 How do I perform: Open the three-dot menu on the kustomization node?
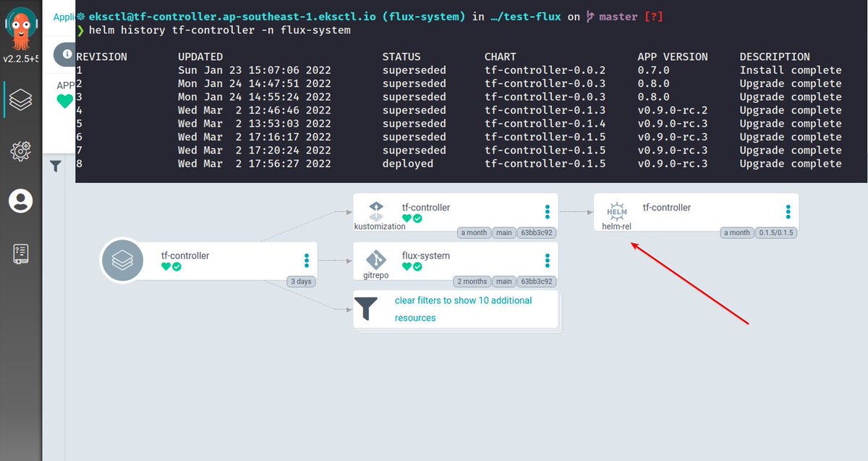coord(548,212)
